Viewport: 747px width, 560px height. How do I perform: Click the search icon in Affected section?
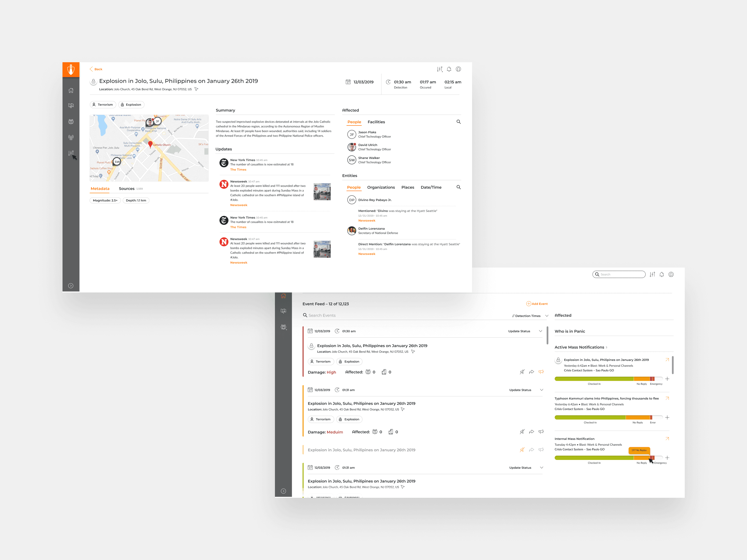pos(458,122)
